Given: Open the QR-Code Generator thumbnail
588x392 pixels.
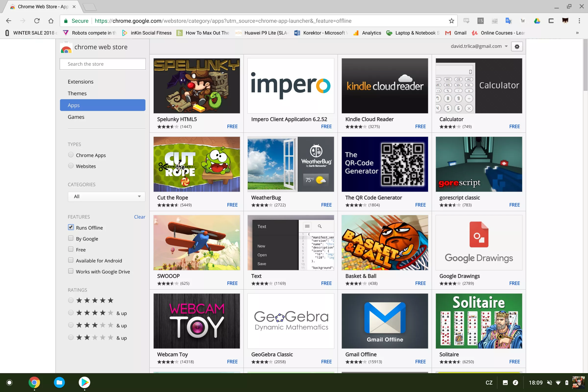Looking at the screenshot, I should (385, 164).
